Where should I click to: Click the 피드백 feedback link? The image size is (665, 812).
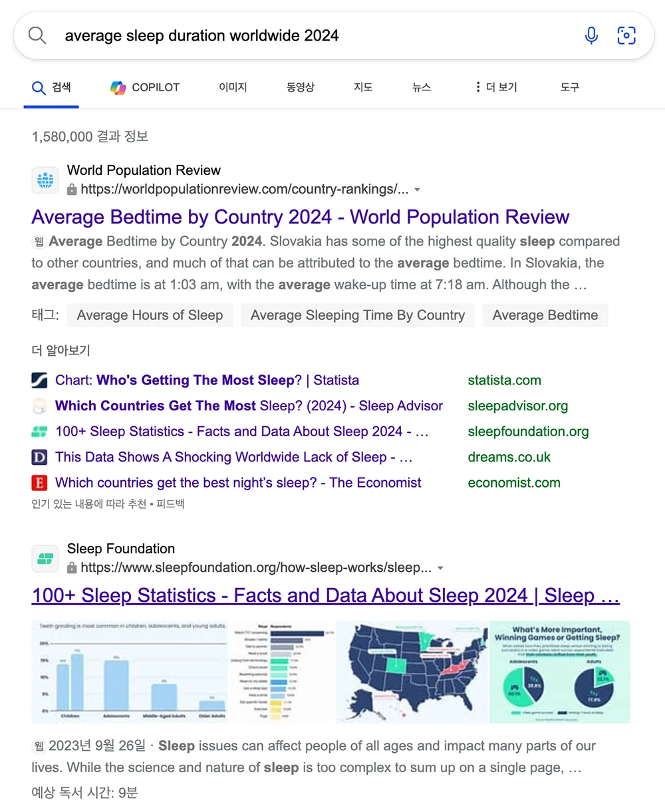coord(170,504)
